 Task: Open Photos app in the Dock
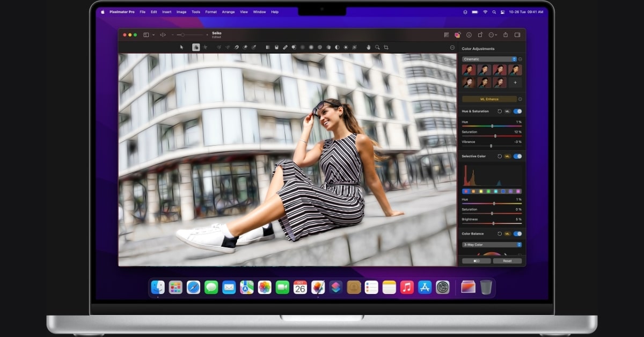point(265,287)
